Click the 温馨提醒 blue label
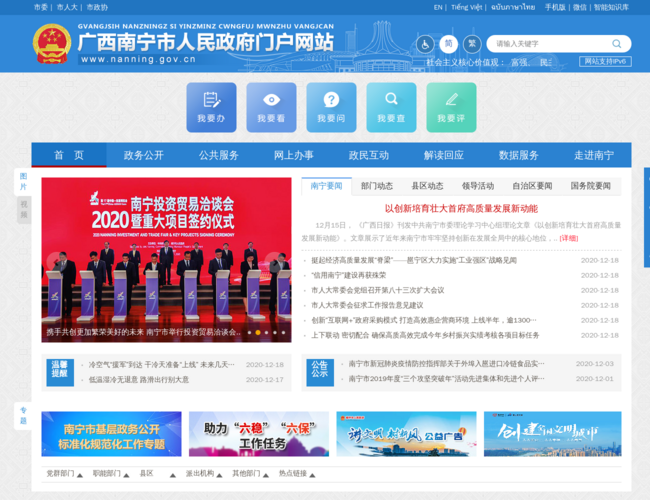Screen dimensions: 650x500 tap(60, 372)
